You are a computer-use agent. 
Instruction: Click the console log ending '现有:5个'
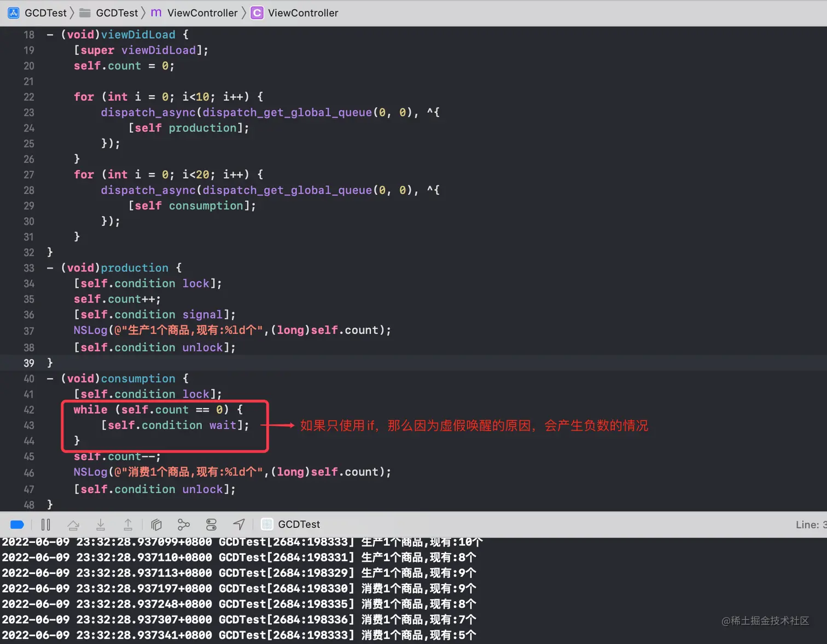click(239, 635)
